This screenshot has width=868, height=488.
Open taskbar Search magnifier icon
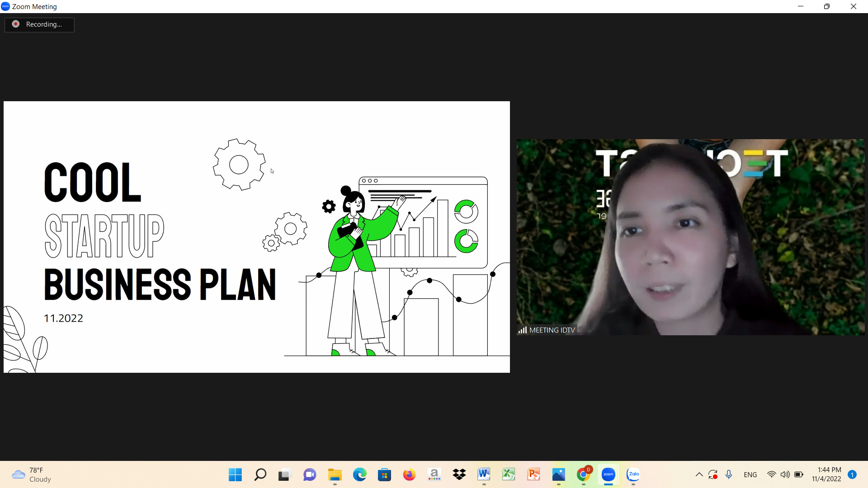tap(260, 474)
